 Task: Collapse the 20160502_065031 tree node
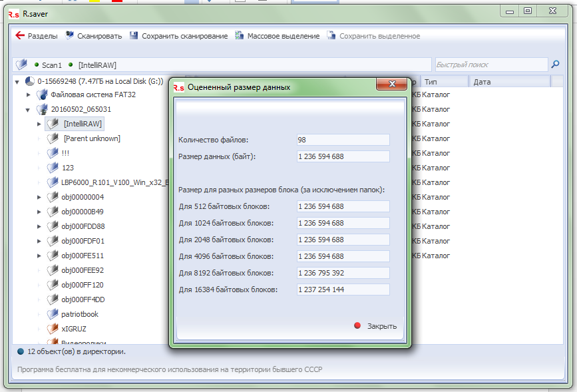coord(29,109)
